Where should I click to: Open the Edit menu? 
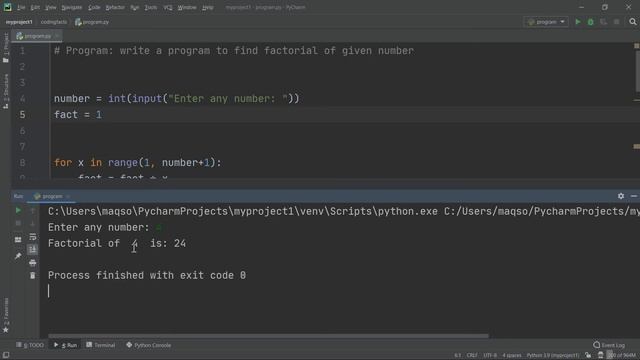point(35,7)
